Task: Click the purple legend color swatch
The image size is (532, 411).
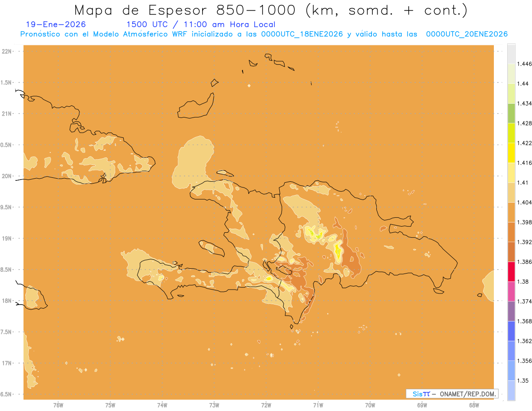Action: (511, 311)
